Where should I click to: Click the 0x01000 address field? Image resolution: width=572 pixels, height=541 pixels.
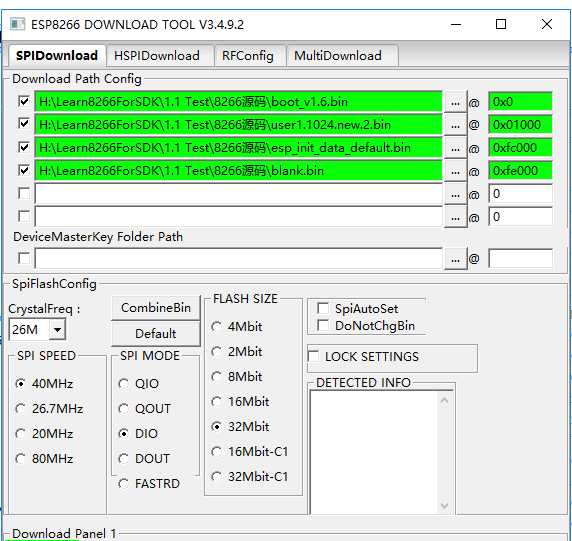point(520,124)
